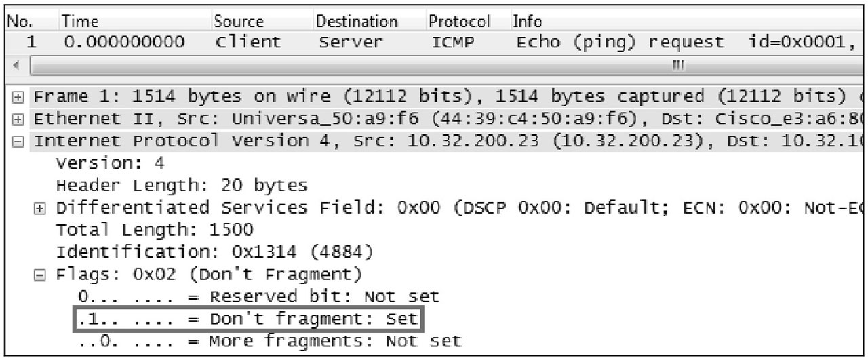Select the Version: 4 field line

pyautogui.click(x=110, y=163)
